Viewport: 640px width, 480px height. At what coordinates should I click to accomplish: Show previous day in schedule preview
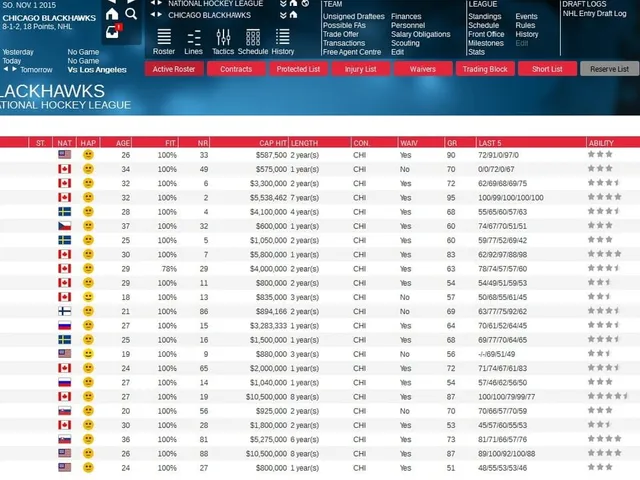coord(6,69)
